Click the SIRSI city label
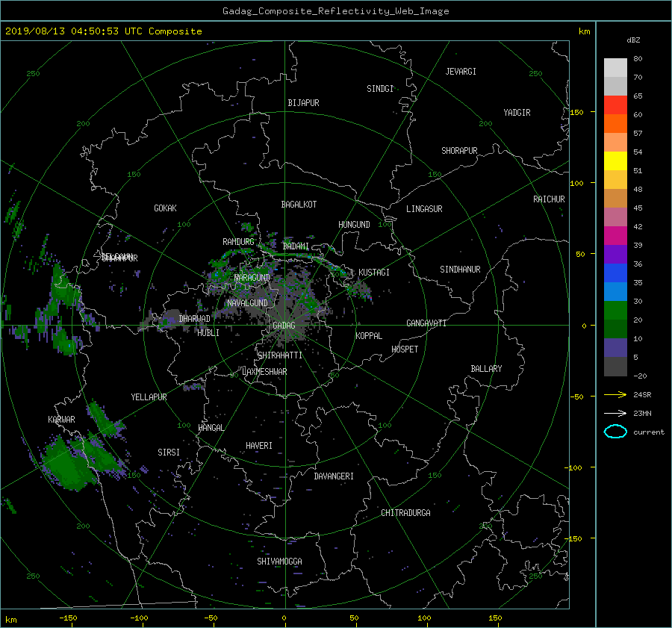This screenshot has width=672, height=628. coord(169,453)
